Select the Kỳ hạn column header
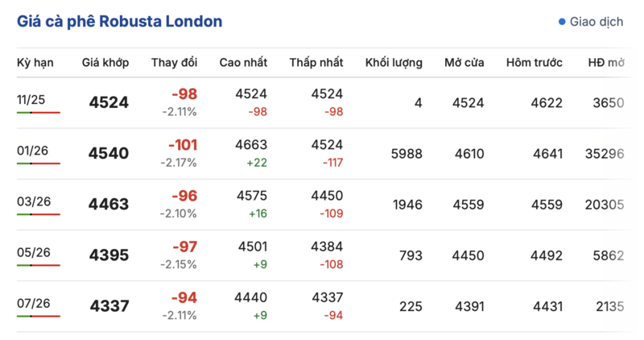 [x=35, y=63]
